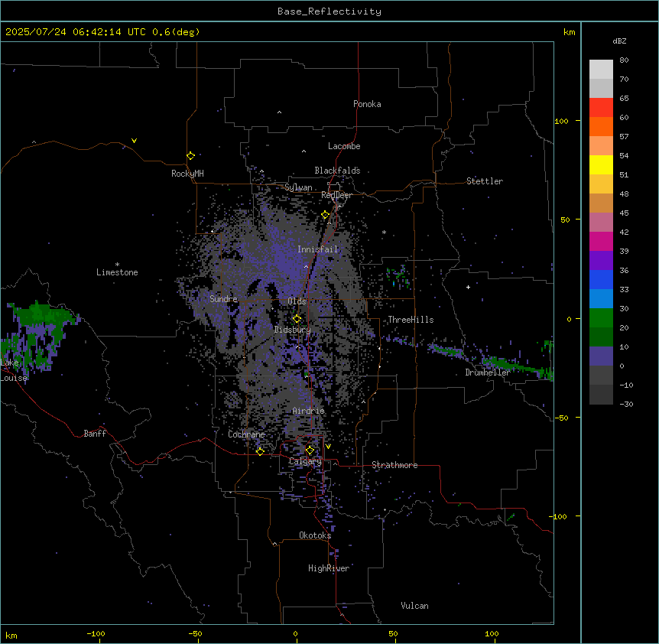The width and height of the screenshot is (659, 644).
Task: Select the Calgary city label
Action: (305, 461)
